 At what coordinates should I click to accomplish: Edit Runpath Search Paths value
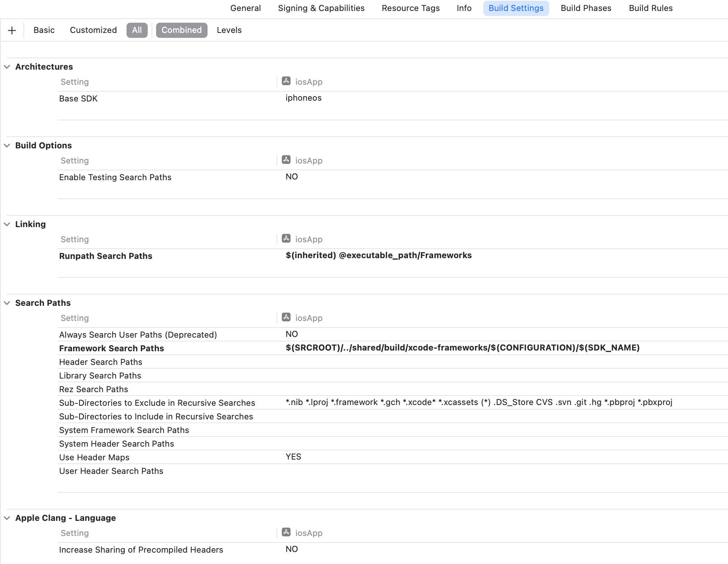378,256
